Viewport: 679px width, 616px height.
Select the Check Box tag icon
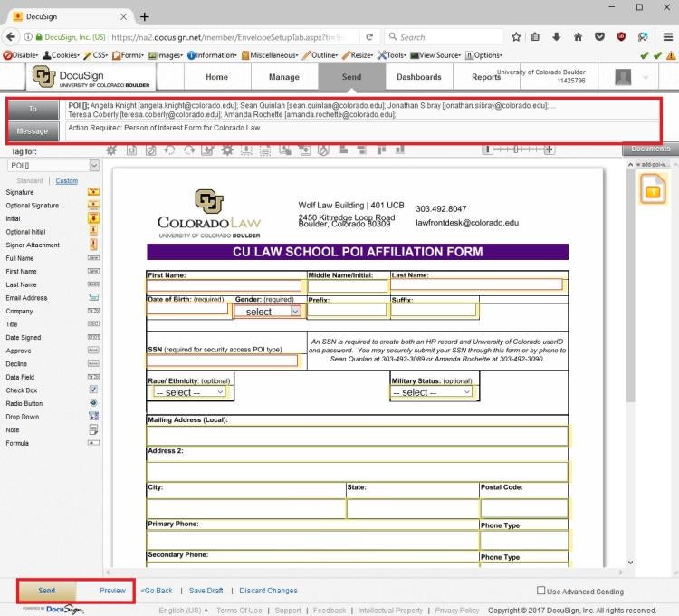tap(93, 390)
